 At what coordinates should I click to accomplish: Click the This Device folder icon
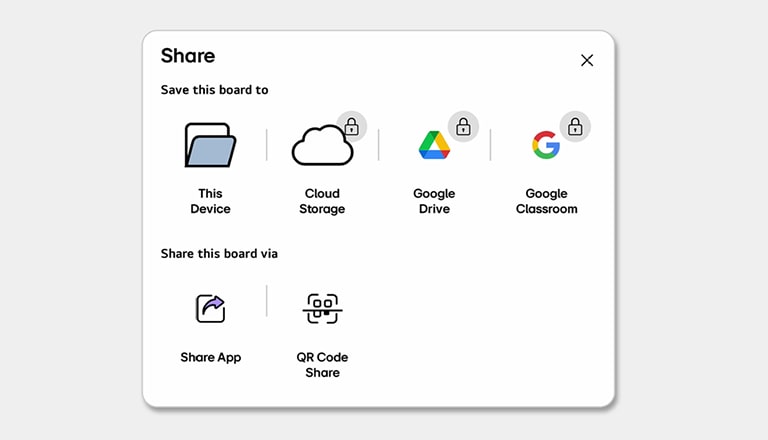pos(210,146)
